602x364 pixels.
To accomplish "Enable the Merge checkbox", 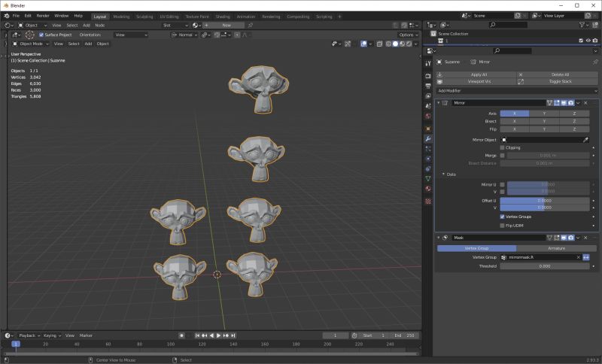I will 502,156.
